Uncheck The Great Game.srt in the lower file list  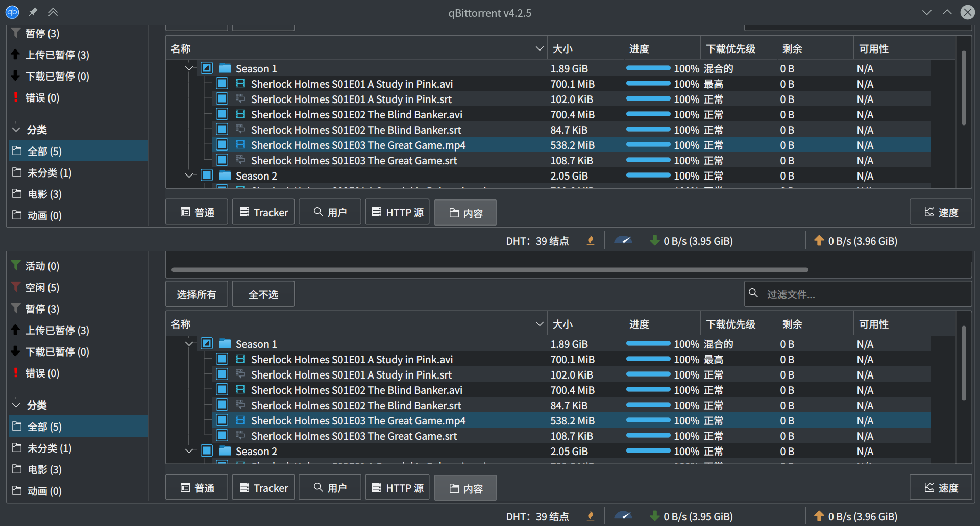tap(222, 435)
